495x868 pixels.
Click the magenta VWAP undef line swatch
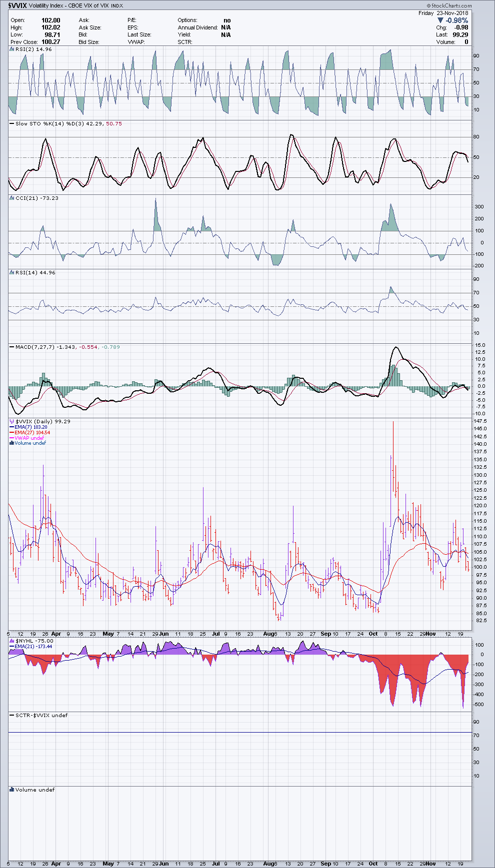pyautogui.click(x=12, y=438)
